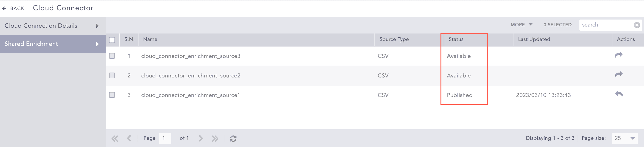Open the MORE dropdown menu
Viewport: 644px width, 147px height.
(521, 25)
